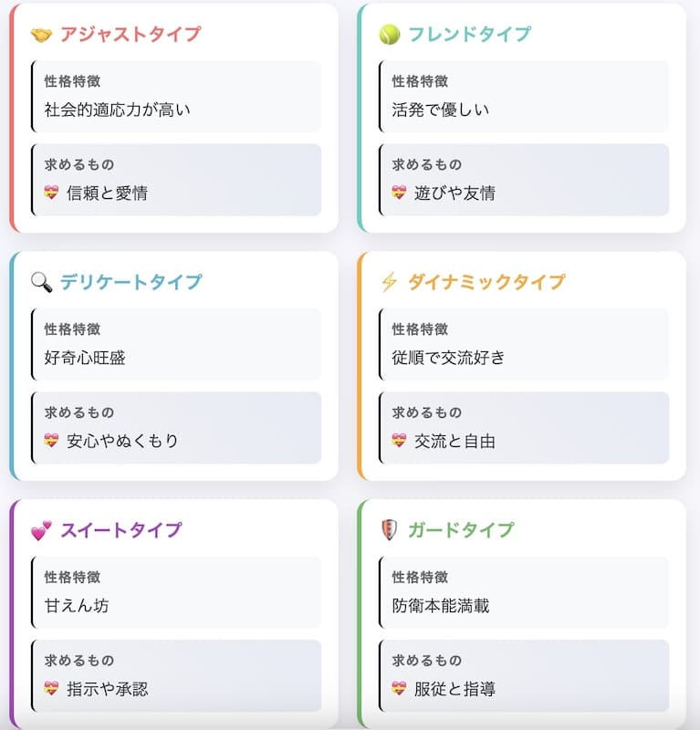700x730 pixels.
Task: Click the 好奇心旺盛 trait box
Action: point(176,344)
